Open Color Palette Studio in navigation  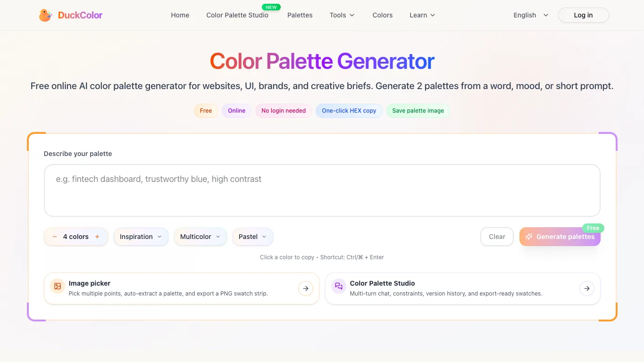click(237, 15)
